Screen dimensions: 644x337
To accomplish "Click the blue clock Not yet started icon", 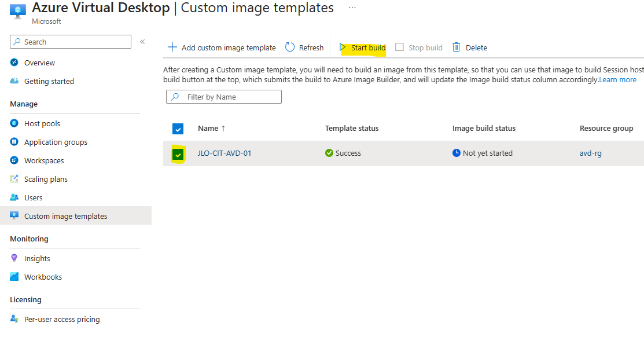I will [x=457, y=153].
